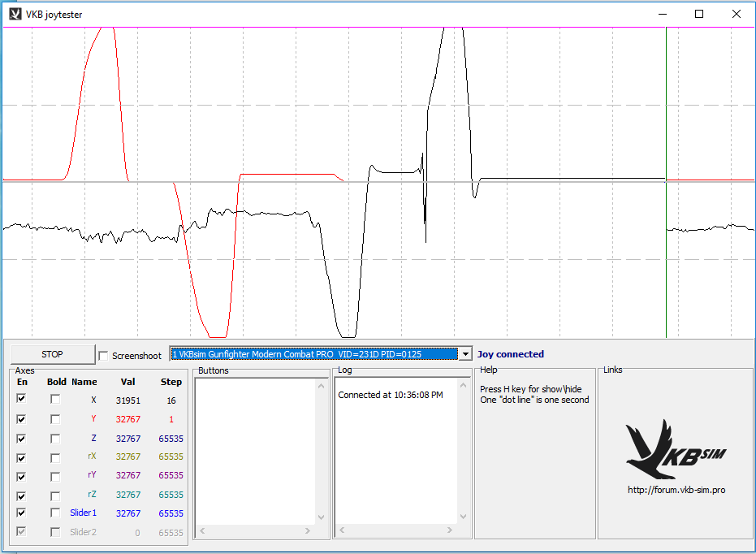Enable the Screenshoot checkbox
Screen dimensions: 756x554
(103, 356)
